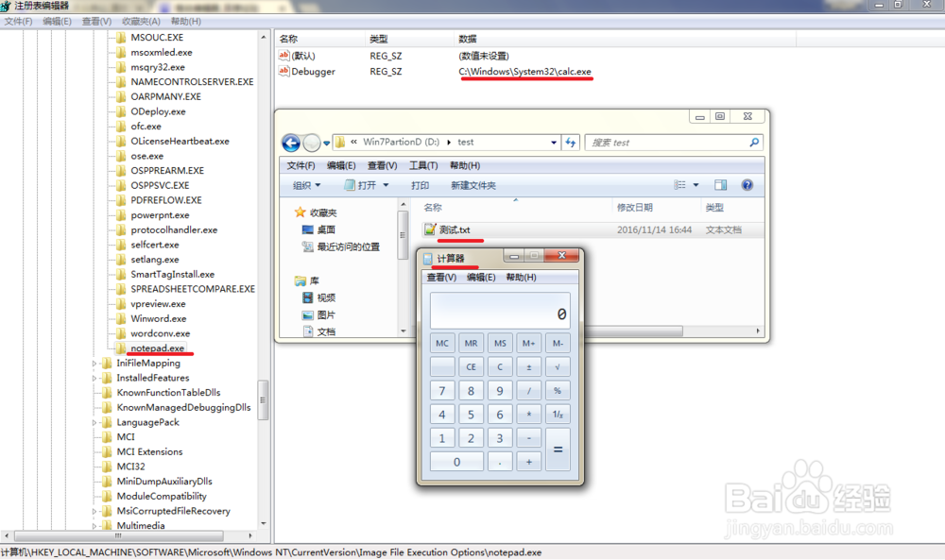Image resolution: width=945 pixels, height=560 pixels.
Task: Click the registry tree vertical scrollbar thumb
Action: click(263, 399)
